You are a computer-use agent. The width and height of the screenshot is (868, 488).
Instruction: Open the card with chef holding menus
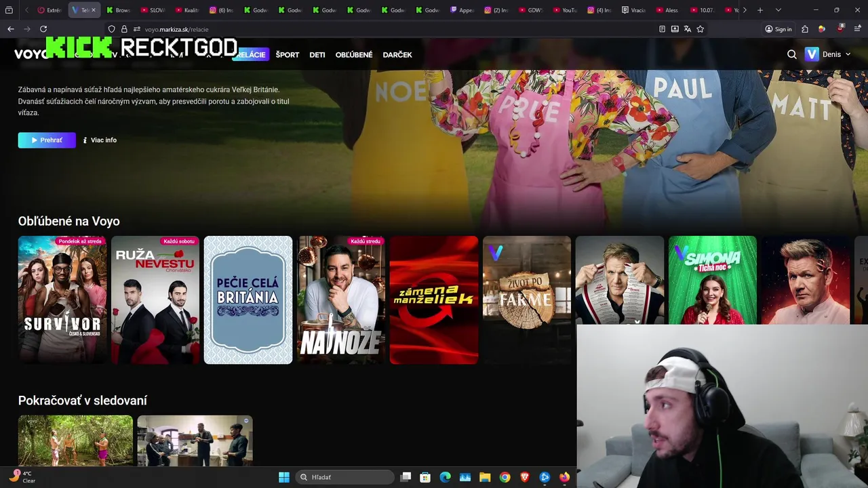[x=620, y=280]
